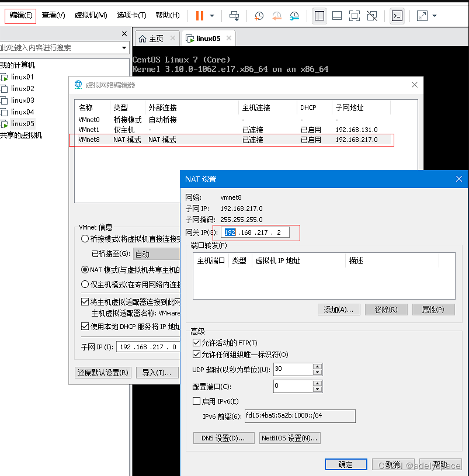Toggle 使用本地 DHCP 服务 checkbox
The width and height of the screenshot is (469, 476).
(85, 326)
